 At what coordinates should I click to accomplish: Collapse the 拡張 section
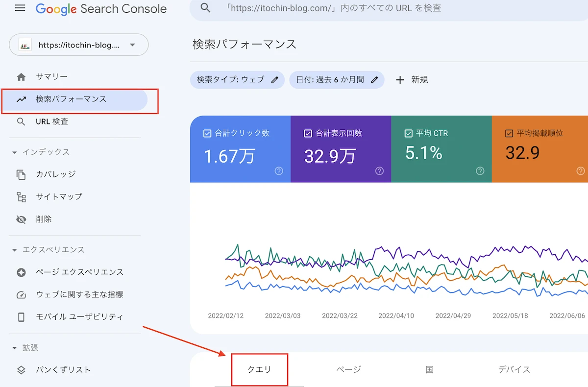[x=14, y=348]
